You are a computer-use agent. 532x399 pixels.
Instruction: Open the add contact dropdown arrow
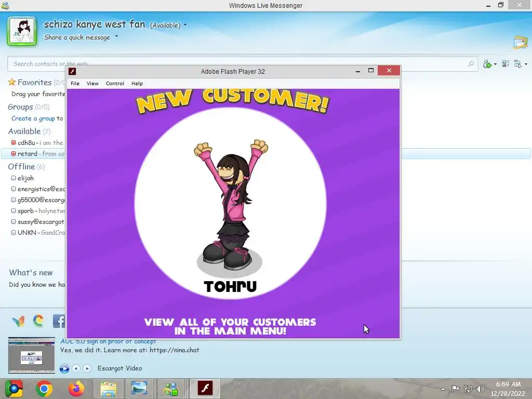click(495, 64)
